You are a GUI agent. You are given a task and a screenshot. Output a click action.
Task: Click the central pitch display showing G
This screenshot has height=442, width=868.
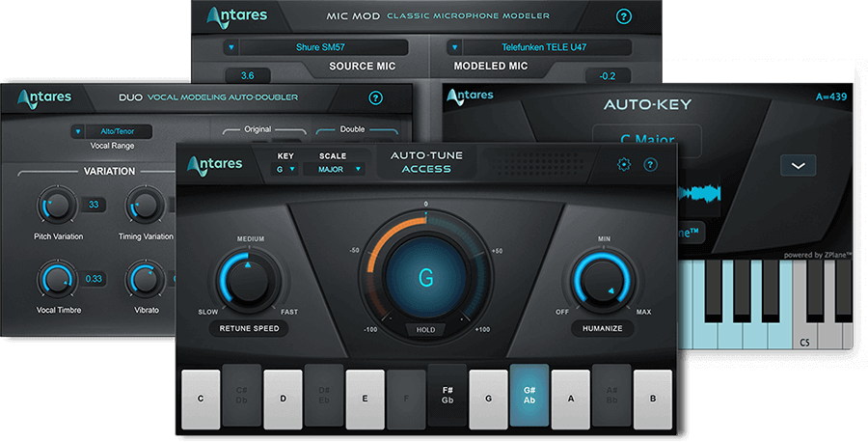point(425,278)
